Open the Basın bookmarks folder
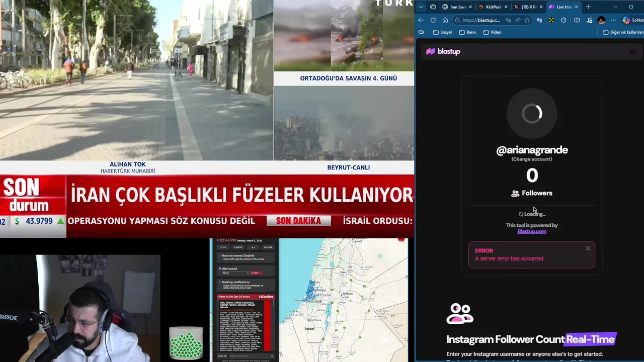This screenshot has width=644, height=362. point(467,32)
